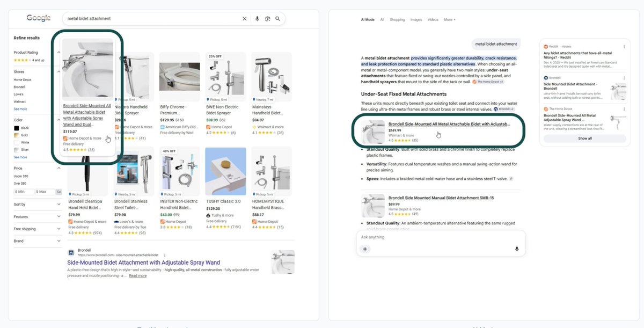Open Side-Mounted Bidet Attachment with Adjustable Spray Wand link
The width and height of the screenshot is (644, 328).
[x=144, y=263]
